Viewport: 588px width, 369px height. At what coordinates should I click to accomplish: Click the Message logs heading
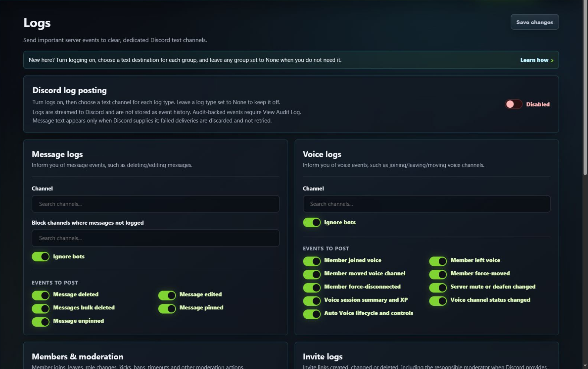[x=57, y=154]
